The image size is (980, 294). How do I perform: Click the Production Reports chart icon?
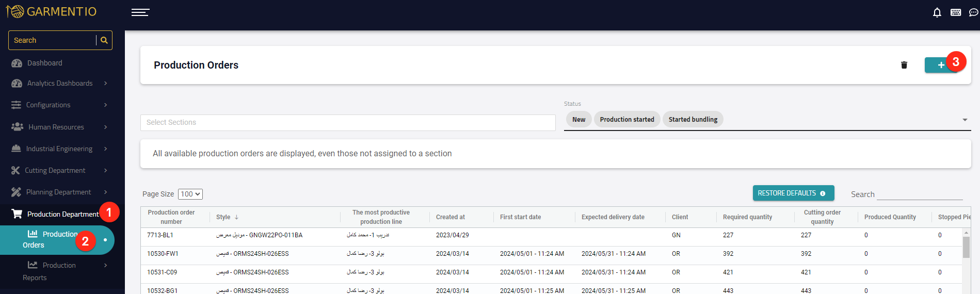tap(33, 265)
